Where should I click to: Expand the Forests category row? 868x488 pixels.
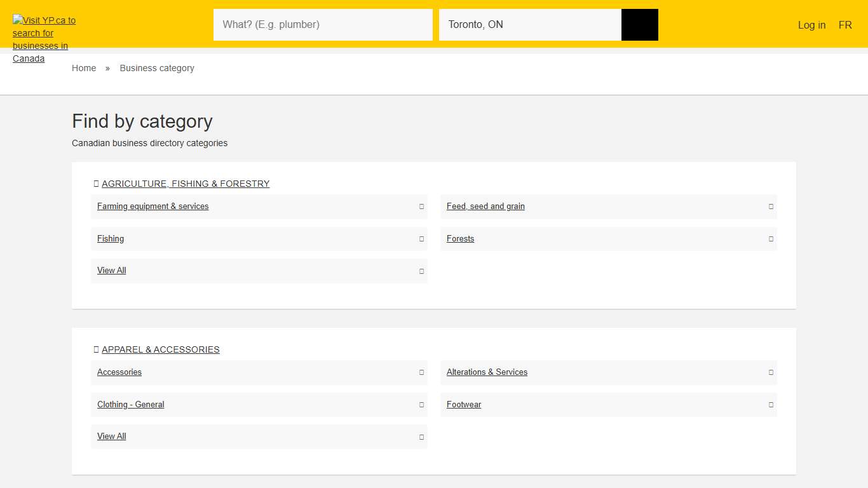(770, 239)
